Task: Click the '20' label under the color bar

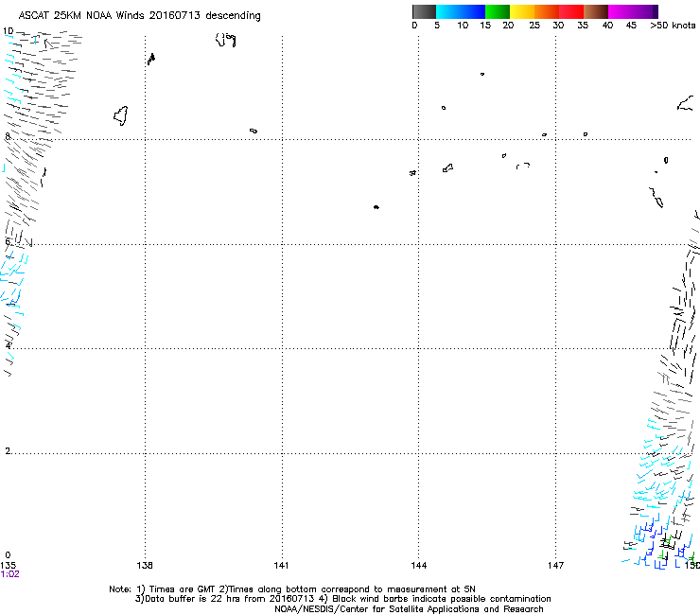Action: (508, 26)
